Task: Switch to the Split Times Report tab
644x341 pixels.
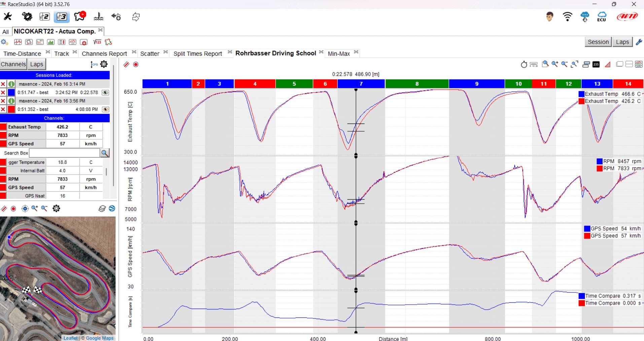Action: [198, 54]
